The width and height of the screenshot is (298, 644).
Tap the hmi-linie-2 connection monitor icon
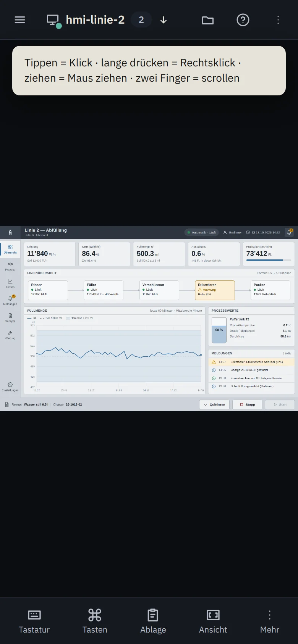pos(53,21)
